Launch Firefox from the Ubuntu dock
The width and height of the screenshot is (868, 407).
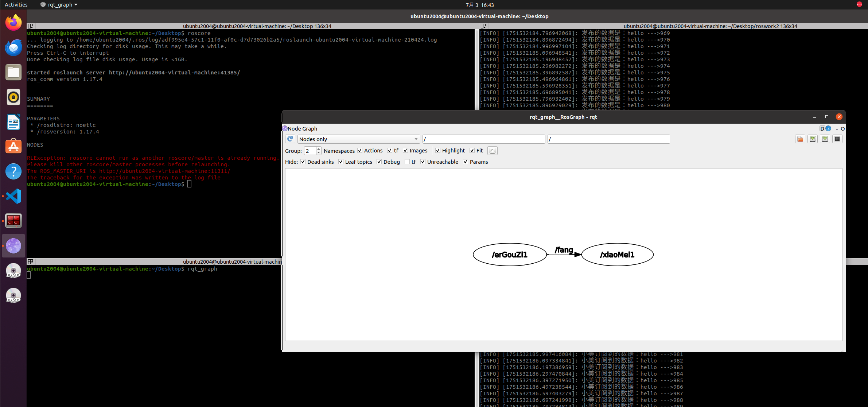pyautogui.click(x=13, y=23)
